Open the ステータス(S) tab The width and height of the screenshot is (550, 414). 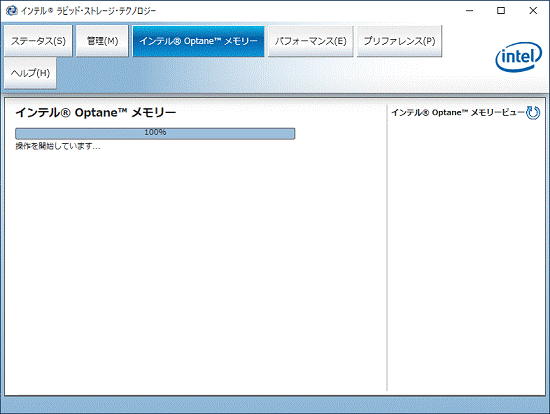pyautogui.click(x=38, y=41)
